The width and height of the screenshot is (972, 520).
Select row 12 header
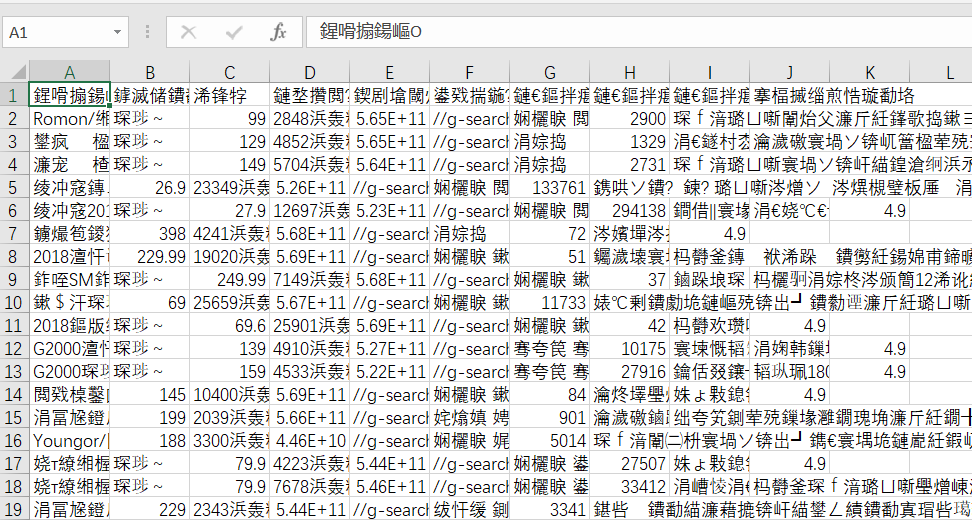[x=14, y=348]
